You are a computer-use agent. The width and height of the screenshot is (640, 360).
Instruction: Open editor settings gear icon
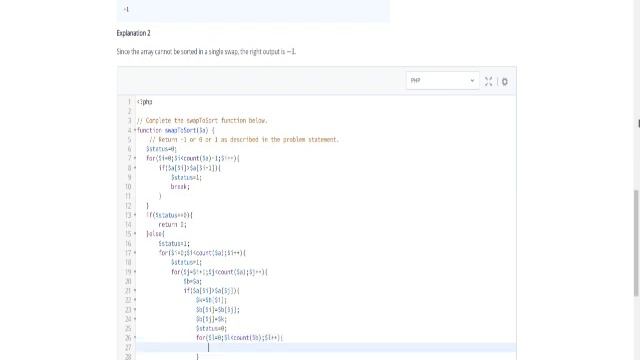click(505, 82)
